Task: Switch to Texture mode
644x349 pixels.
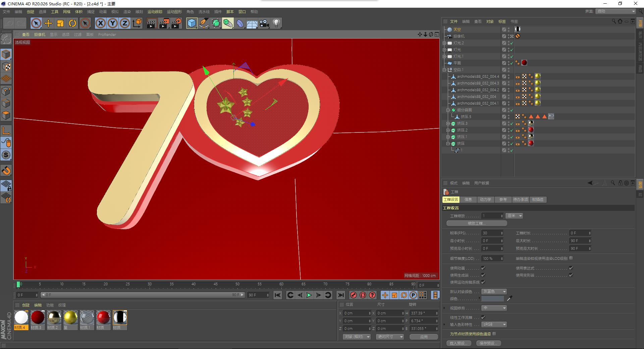Action: click(x=6, y=66)
